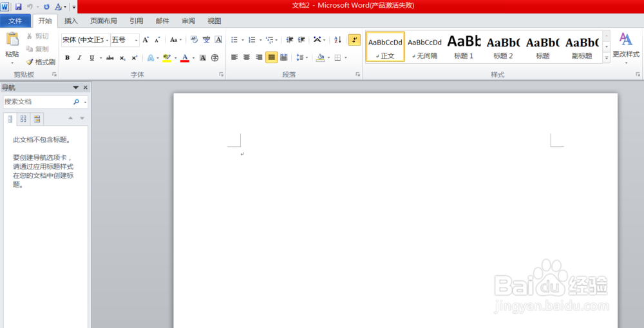644x328 pixels.
Task: Switch to the Review (审阅) tab
Action: pos(189,21)
